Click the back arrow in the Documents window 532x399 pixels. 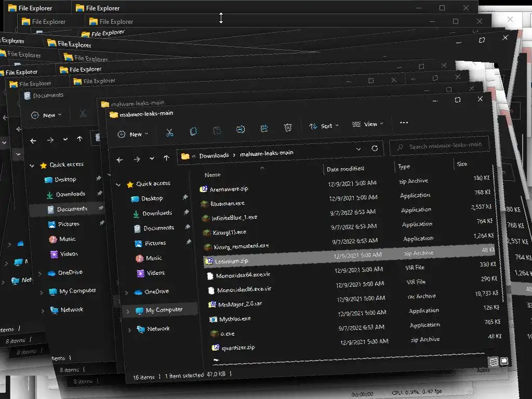point(33,141)
